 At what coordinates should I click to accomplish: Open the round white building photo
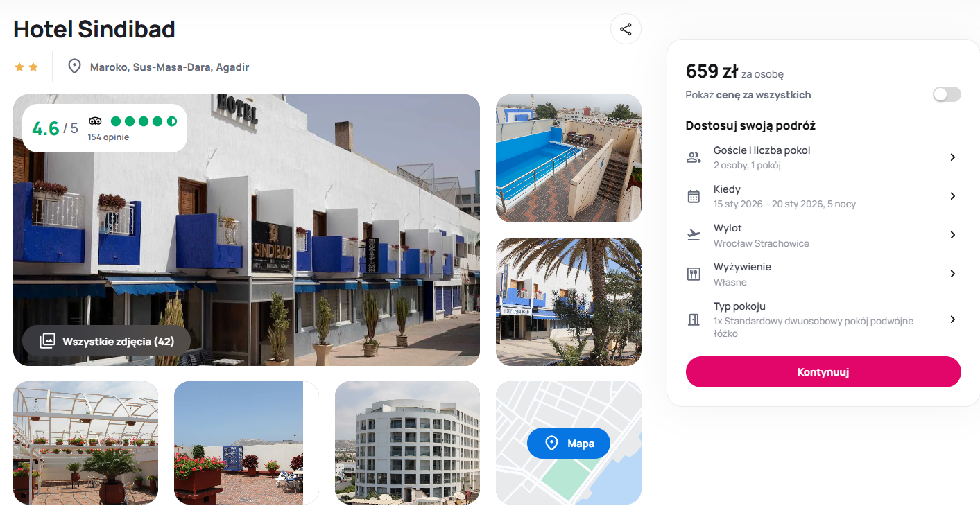click(407, 442)
